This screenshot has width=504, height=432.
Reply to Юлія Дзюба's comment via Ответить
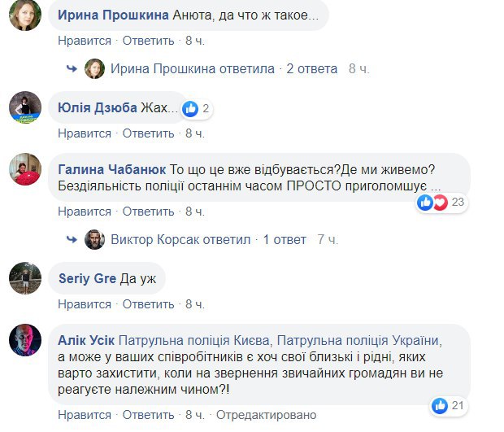point(149,133)
